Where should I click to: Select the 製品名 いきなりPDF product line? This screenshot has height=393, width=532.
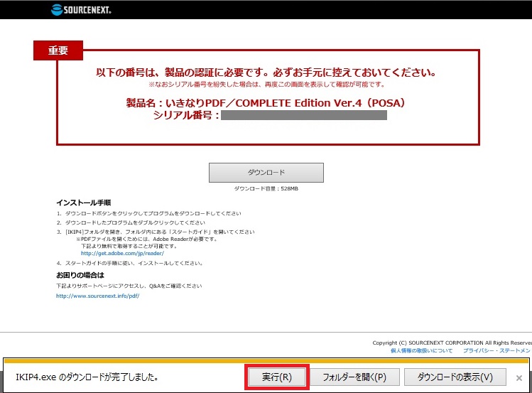coord(266,103)
